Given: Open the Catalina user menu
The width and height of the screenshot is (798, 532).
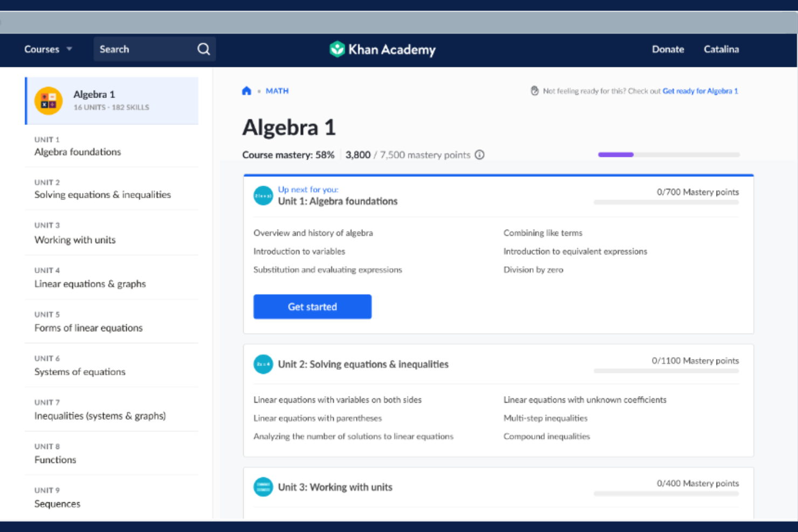Looking at the screenshot, I should click(721, 49).
